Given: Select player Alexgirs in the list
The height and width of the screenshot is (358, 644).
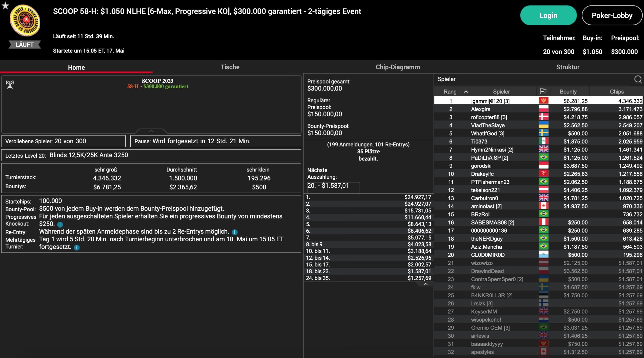Looking at the screenshot, I should click(x=480, y=109).
